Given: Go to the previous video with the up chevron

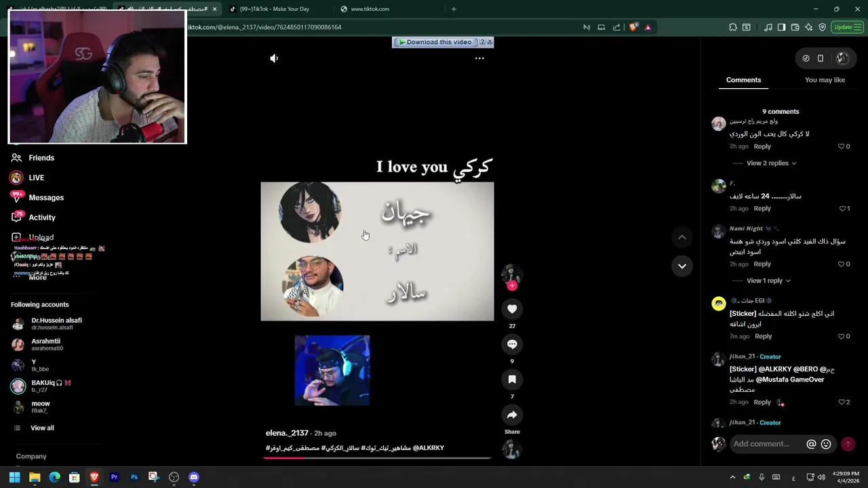Looking at the screenshot, I should (682, 237).
